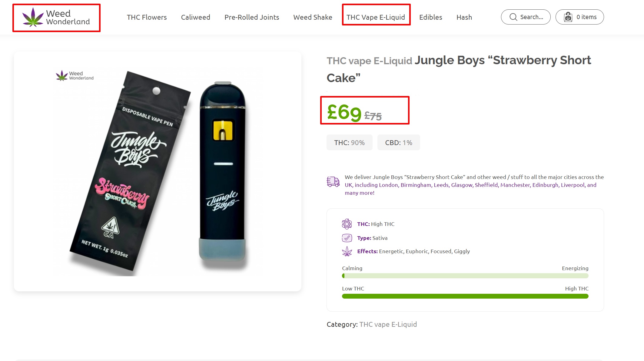This screenshot has height=361, width=644.
Task: Click the Calming-Energizing bar
Action: (465, 276)
